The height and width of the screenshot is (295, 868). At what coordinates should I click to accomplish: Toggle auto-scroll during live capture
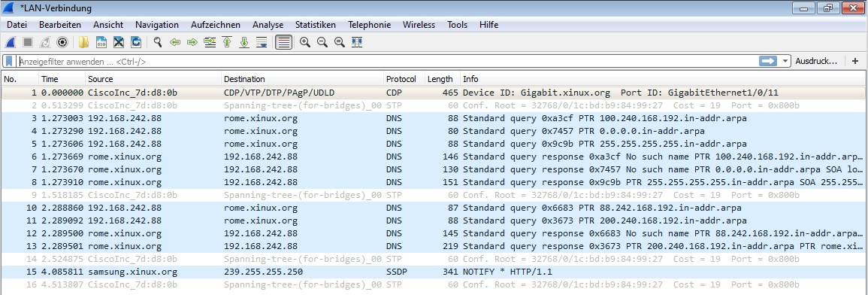tap(262, 42)
